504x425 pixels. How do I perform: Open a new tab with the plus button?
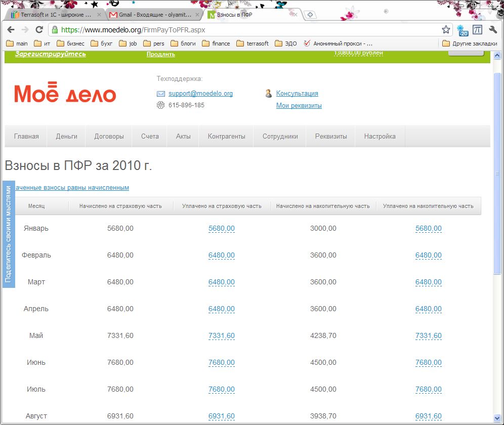tap(310, 15)
